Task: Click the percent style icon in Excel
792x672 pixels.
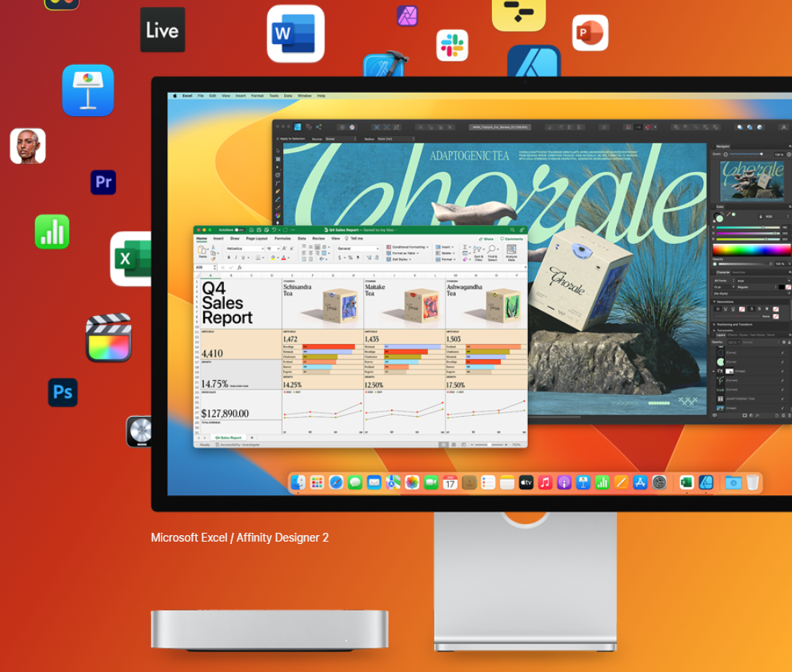Action: coord(350,258)
